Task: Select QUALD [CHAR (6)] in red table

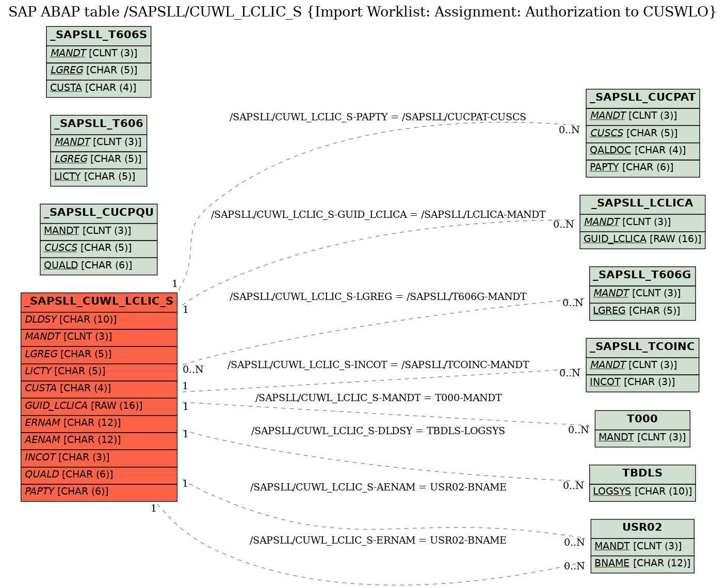Action: (99, 475)
